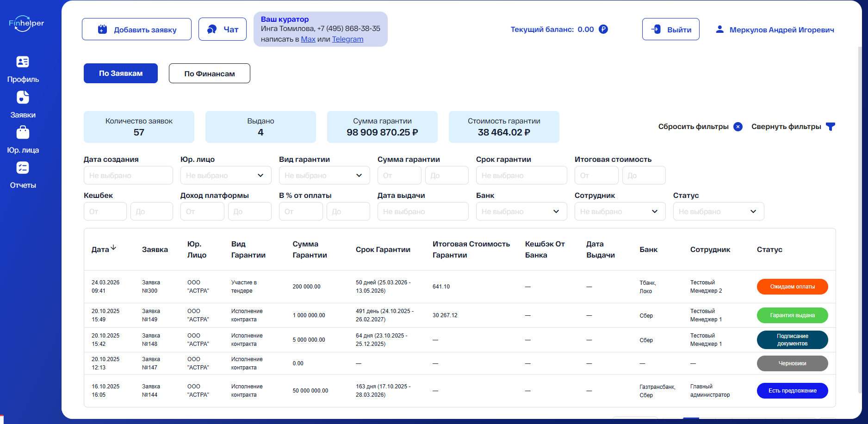Open the Отчеты checklist icon
The height and width of the screenshot is (424, 868).
(x=23, y=168)
